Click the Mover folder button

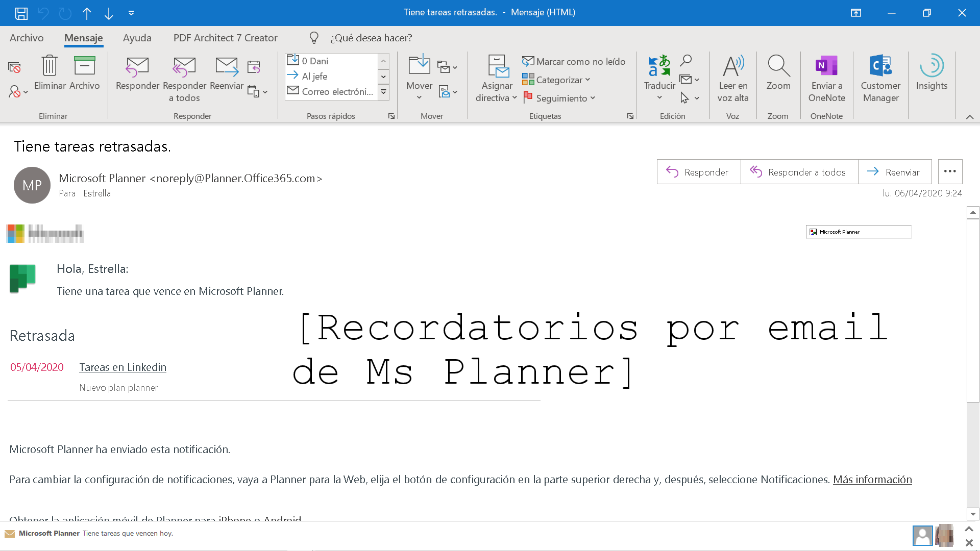click(x=419, y=77)
